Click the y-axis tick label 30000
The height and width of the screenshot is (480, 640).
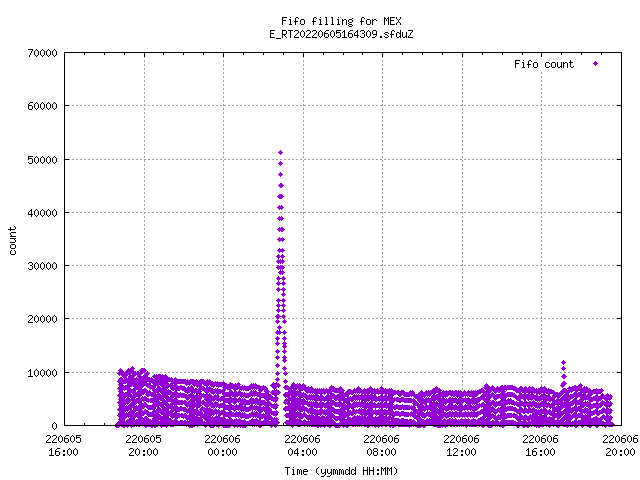coord(42,266)
